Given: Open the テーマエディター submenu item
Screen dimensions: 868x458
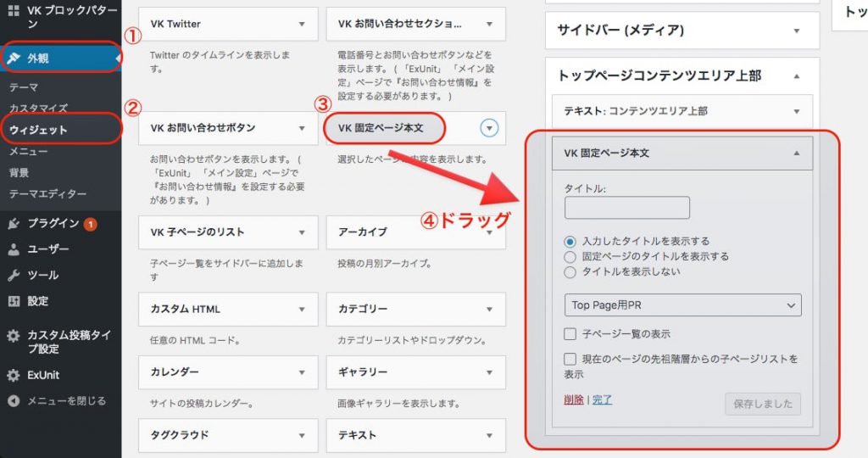Looking at the screenshot, I should [47, 194].
